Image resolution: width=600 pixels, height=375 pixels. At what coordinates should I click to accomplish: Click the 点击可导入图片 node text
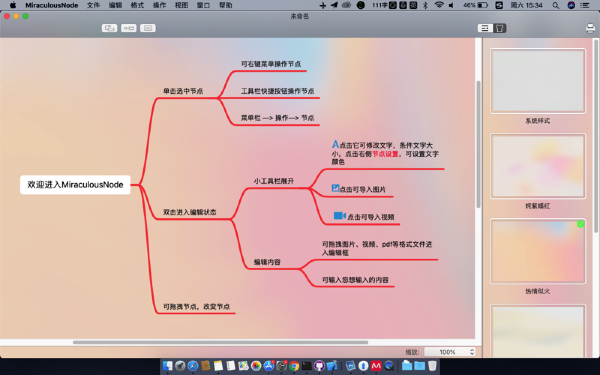363,189
